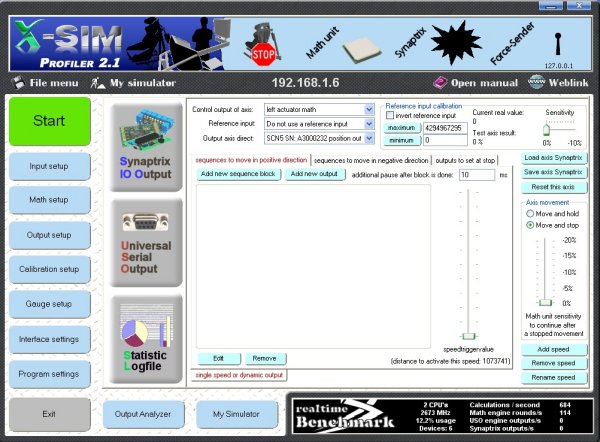Select Move and stop radio button
600x442 pixels.
530,225
